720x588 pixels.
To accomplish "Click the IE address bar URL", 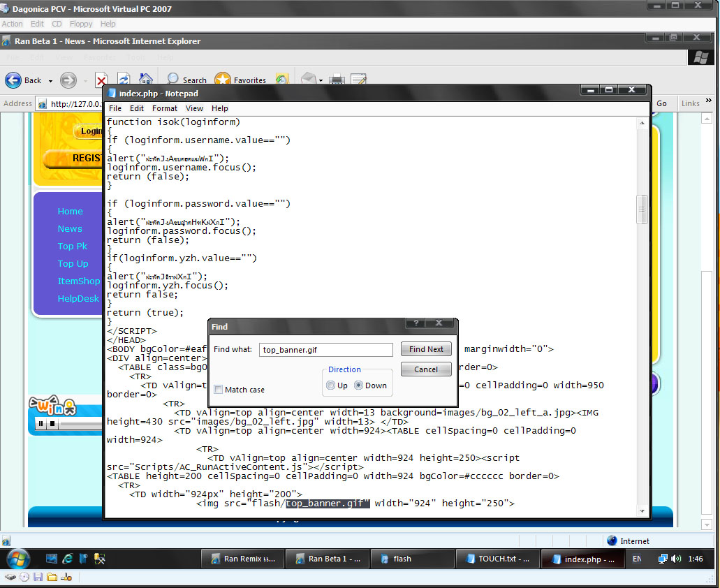I will [x=75, y=104].
